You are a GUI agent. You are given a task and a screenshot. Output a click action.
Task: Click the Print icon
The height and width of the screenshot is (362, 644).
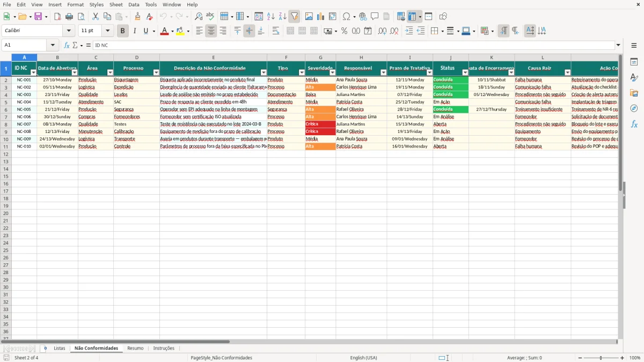coord(69,17)
